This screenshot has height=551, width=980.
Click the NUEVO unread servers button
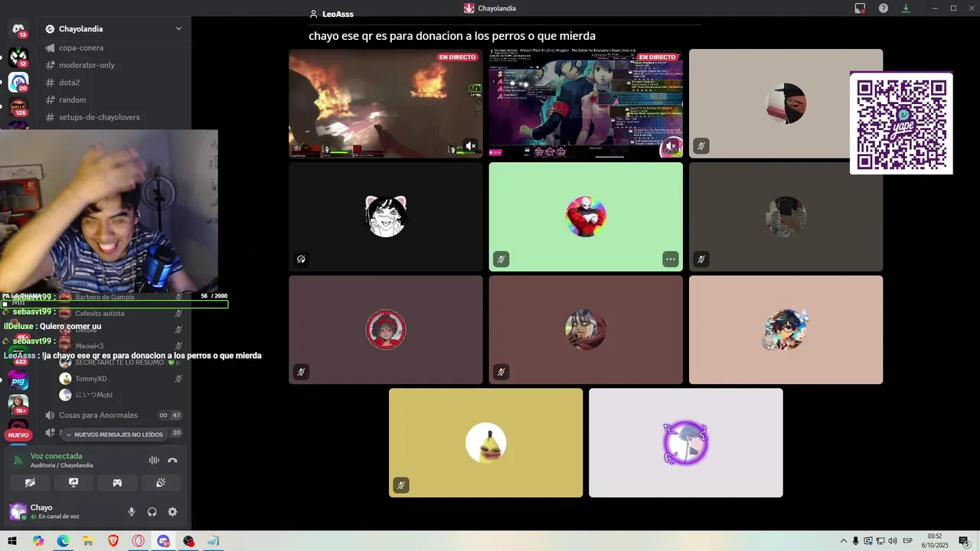click(x=18, y=435)
